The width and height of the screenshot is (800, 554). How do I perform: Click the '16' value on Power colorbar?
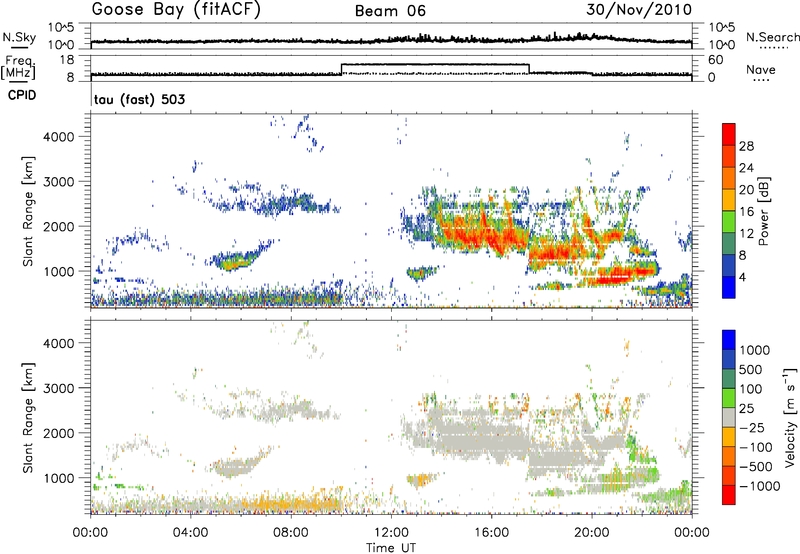pyautogui.click(x=746, y=212)
